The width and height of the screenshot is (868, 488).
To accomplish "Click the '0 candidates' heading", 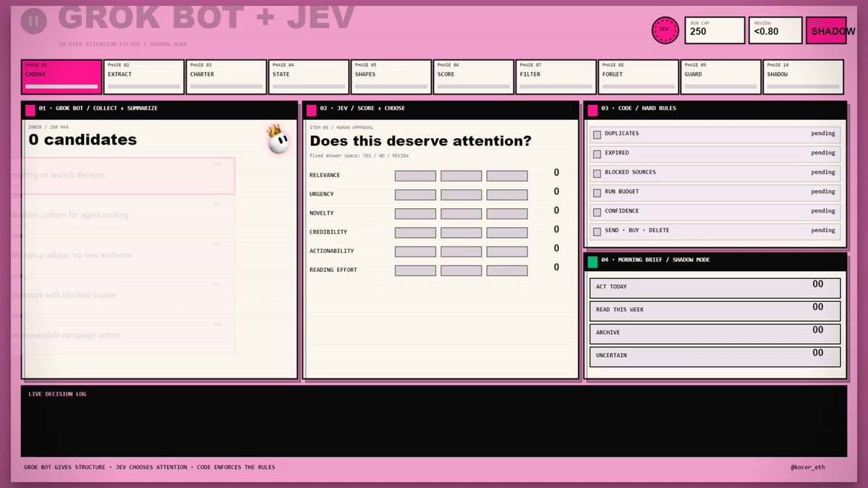I will 82,140.
